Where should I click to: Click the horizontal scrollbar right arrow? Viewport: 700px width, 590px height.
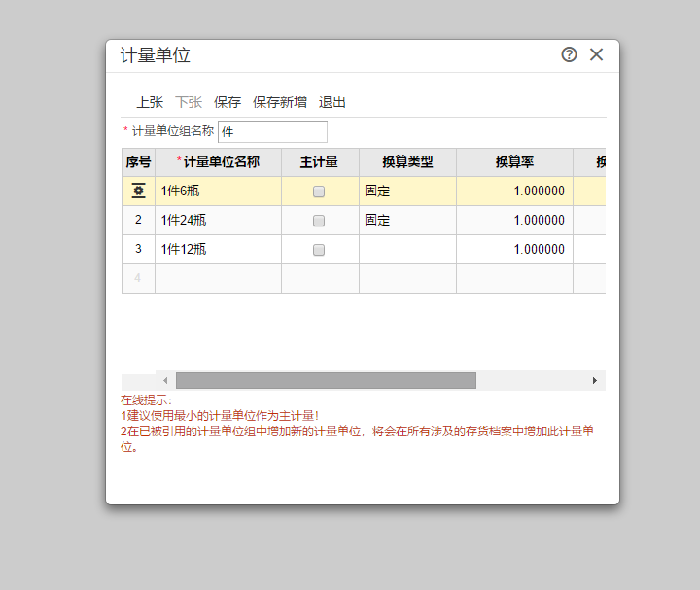pyautogui.click(x=595, y=381)
